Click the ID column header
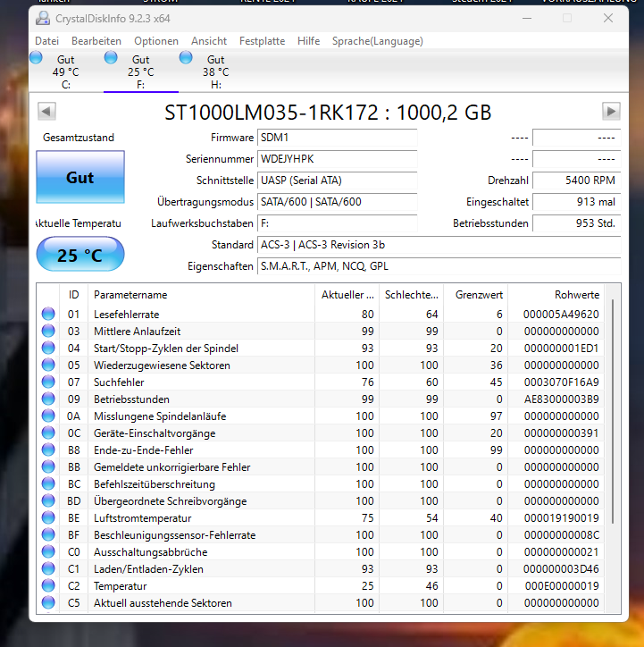 74,295
